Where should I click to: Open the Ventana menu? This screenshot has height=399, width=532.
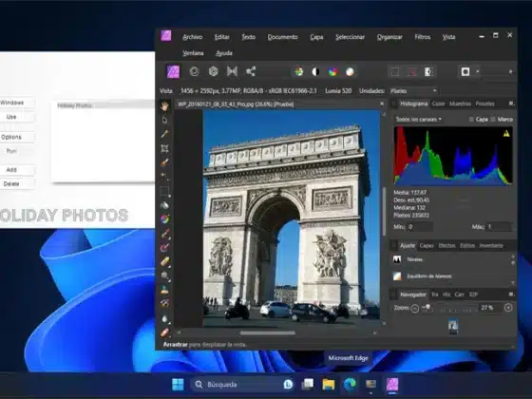(x=193, y=53)
